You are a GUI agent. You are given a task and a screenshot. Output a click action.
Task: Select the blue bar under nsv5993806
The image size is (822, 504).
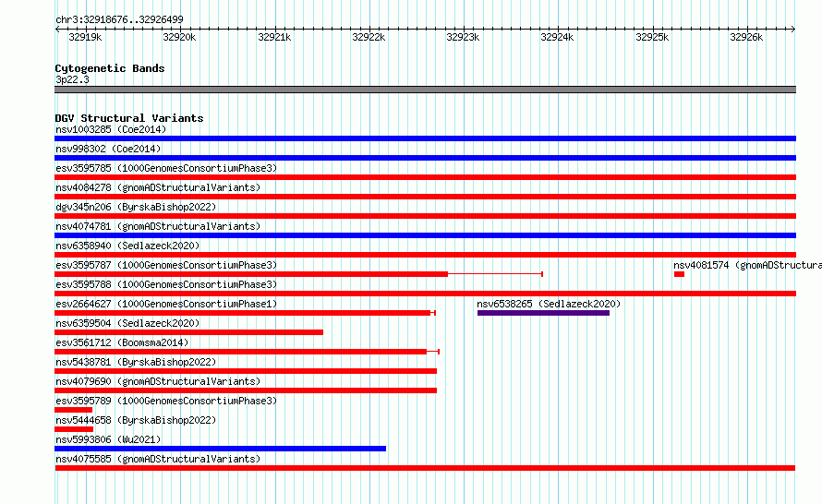point(220,449)
